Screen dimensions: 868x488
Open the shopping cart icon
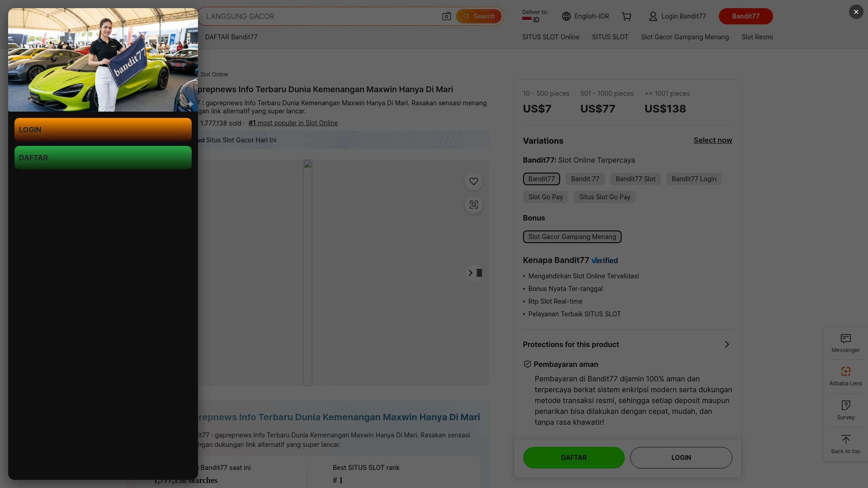(x=627, y=16)
